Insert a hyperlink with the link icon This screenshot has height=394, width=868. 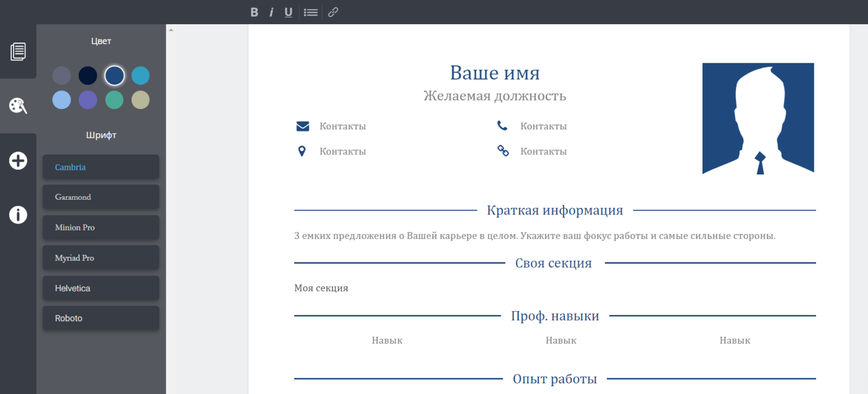tap(332, 12)
